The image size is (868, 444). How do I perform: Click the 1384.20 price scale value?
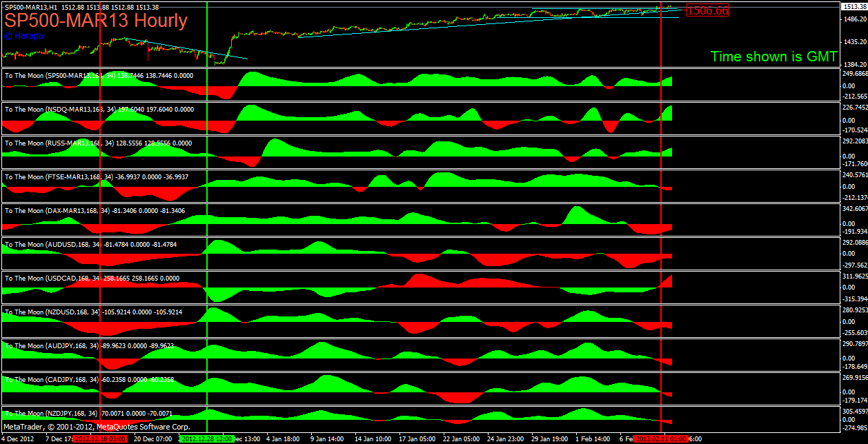[x=854, y=63]
